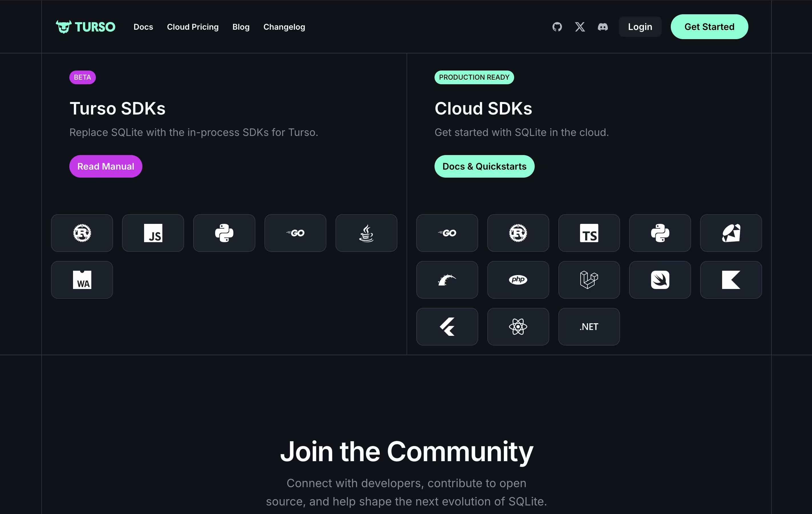Select the Swift SDK tile
This screenshot has width=812, height=514.
click(x=660, y=280)
